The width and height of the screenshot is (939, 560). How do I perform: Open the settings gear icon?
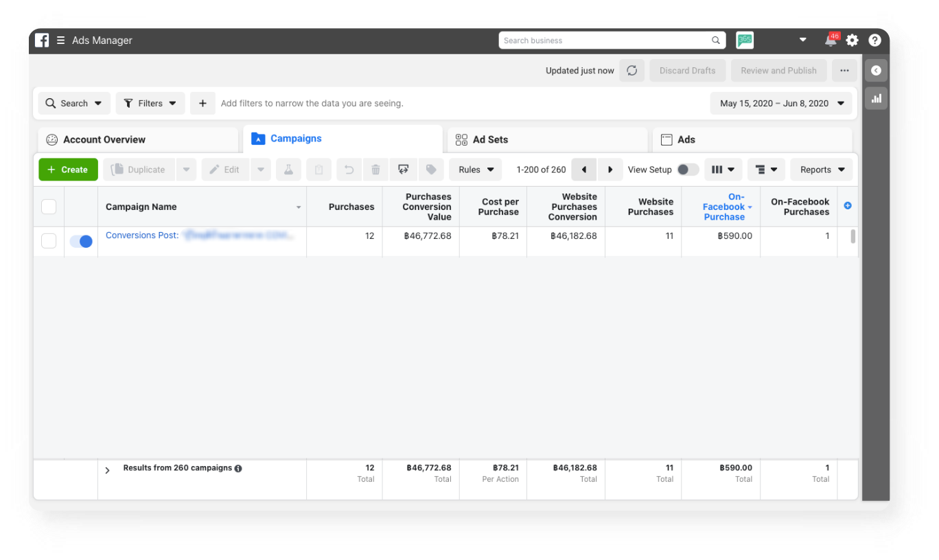(x=852, y=40)
